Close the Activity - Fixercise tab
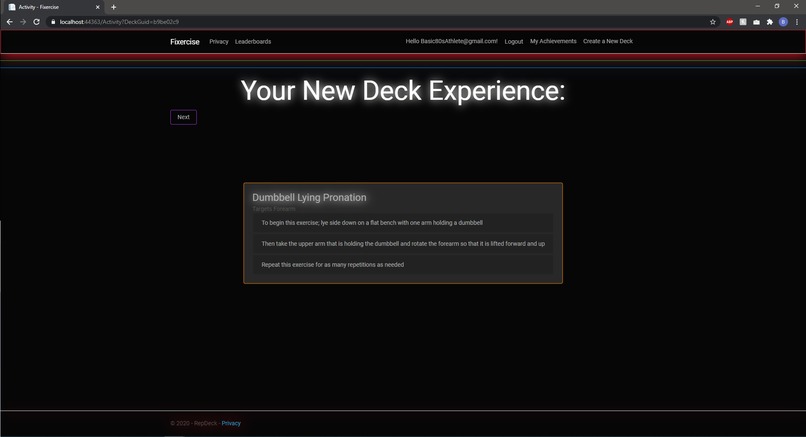This screenshot has height=437, width=806. pyautogui.click(x=98, y=7)
